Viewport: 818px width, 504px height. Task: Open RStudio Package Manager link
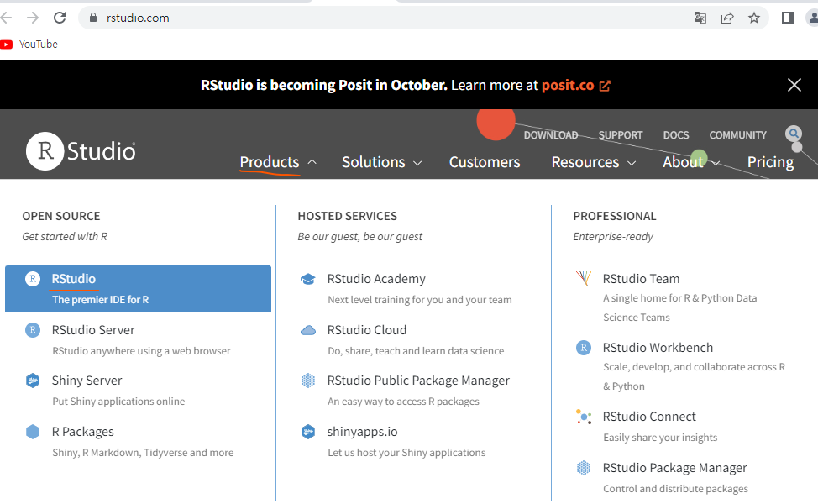coord(674,468)
